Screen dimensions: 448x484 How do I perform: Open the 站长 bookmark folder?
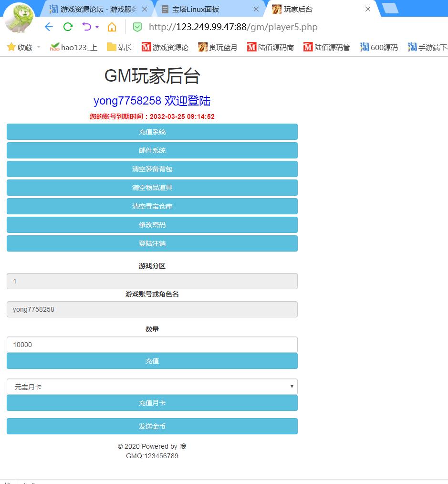119,47
